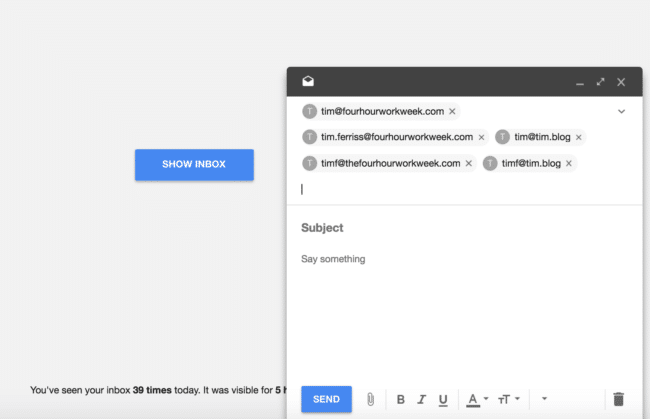Remove tim@fourhourworkweek.com recipient
The width and height of the screenshot is (650, 419).
(x=452, y=111)
